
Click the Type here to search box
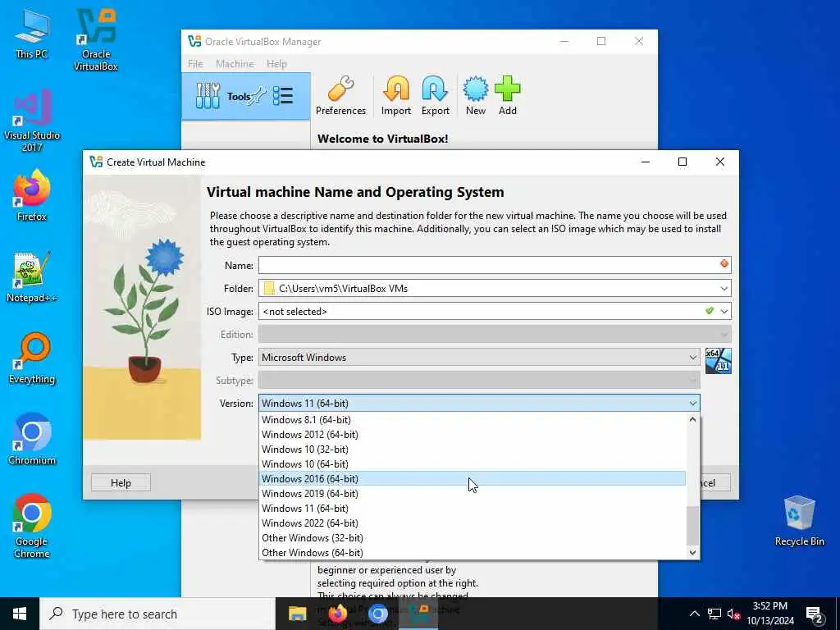[157, 614]
